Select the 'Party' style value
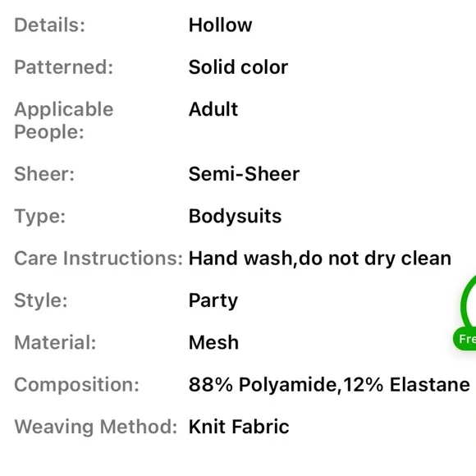This screenshot has width=476, height=476. 213,301
